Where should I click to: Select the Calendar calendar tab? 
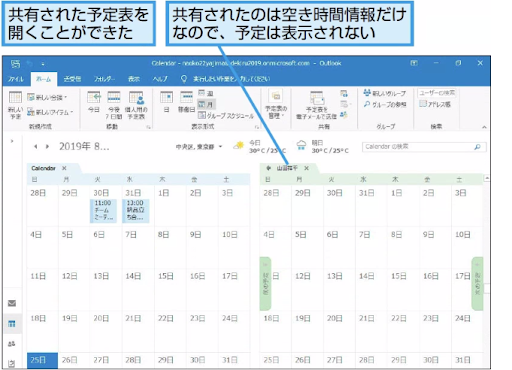(x=43, y=168)
